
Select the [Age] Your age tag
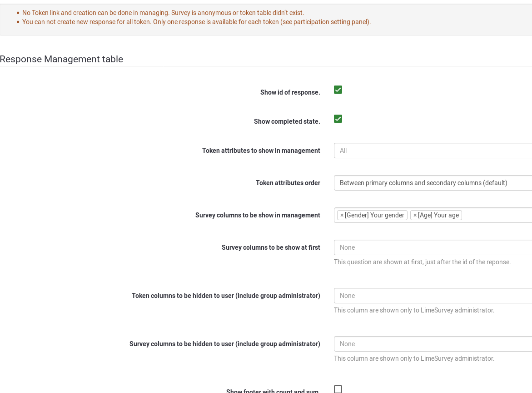pyautogui.click(x=438, y=215)
